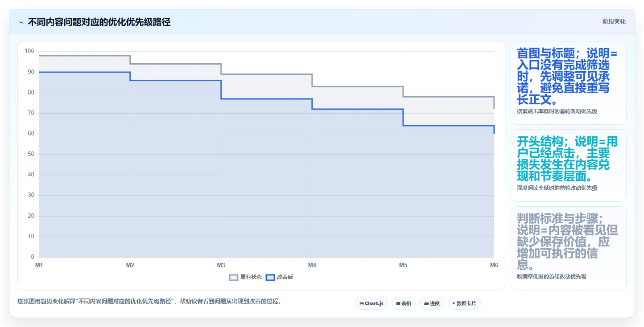Click the lightning icon beside the title
This screenshot has width=644, height=327.
(x=21, y=22)
